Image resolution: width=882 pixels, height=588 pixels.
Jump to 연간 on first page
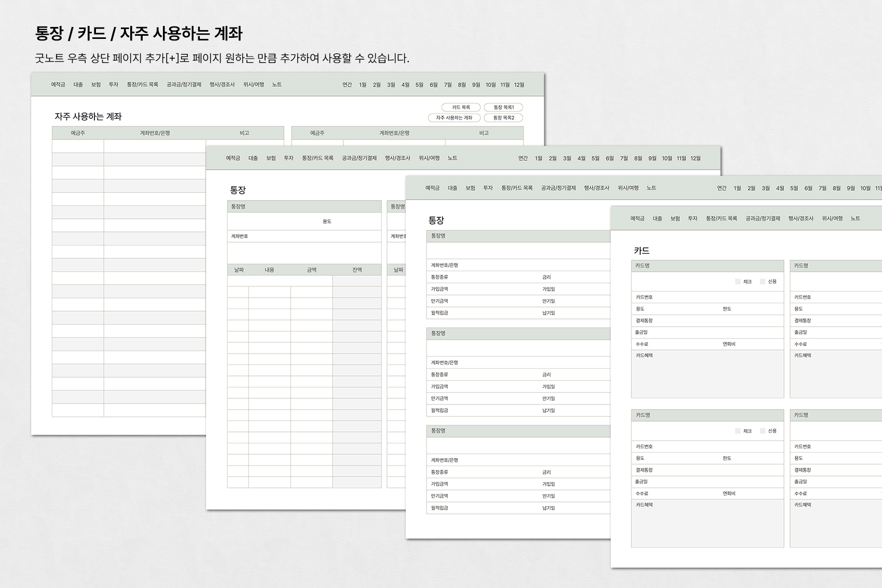pos(347,85)
